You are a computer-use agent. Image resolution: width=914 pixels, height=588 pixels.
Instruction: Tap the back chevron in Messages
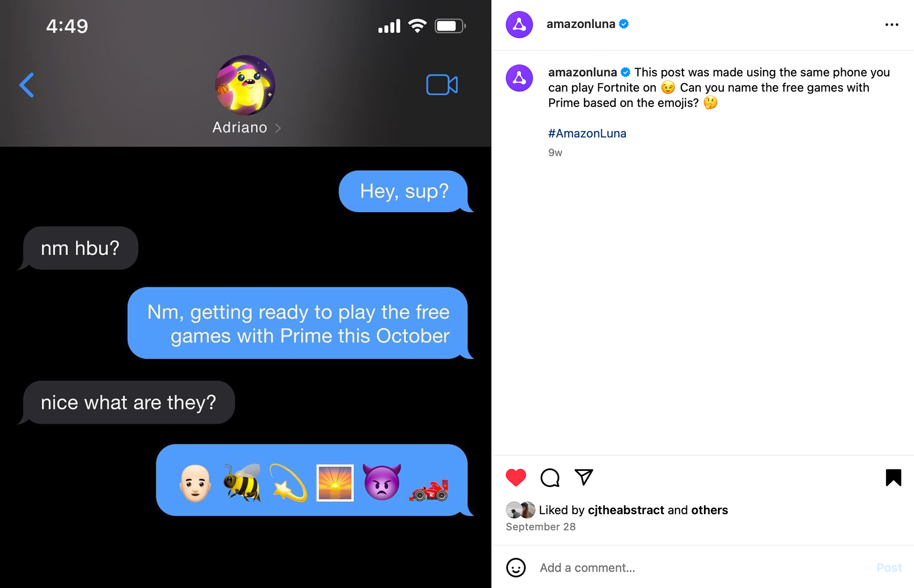27,85
